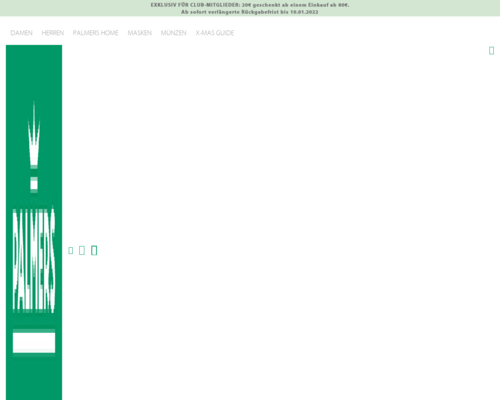
Task: Visit the X-MAS GUIDE page
Action: tap(215, 33)
